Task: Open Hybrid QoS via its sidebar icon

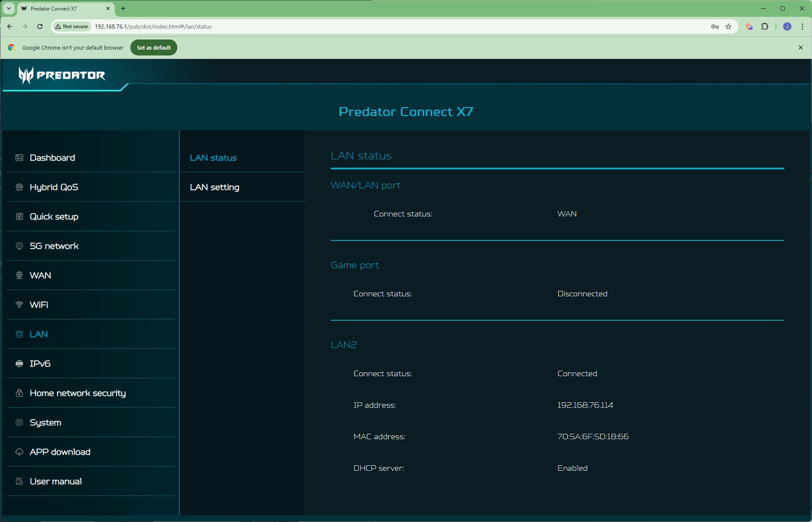Action: point(19,187)
